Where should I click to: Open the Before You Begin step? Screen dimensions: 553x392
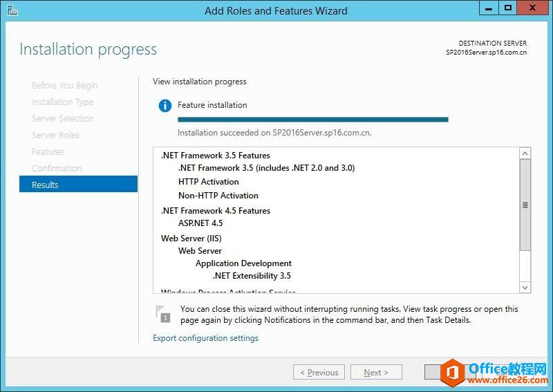tap(64, 86)
